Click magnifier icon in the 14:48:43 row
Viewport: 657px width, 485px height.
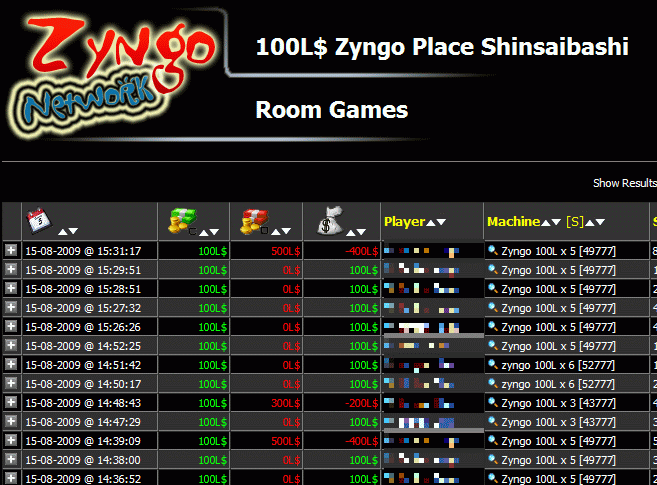[493, 402]
